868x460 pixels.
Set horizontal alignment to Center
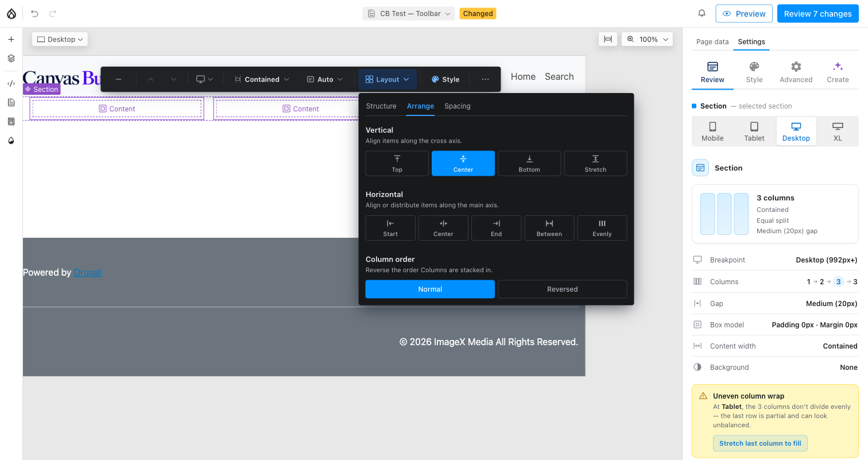[443, 228]
